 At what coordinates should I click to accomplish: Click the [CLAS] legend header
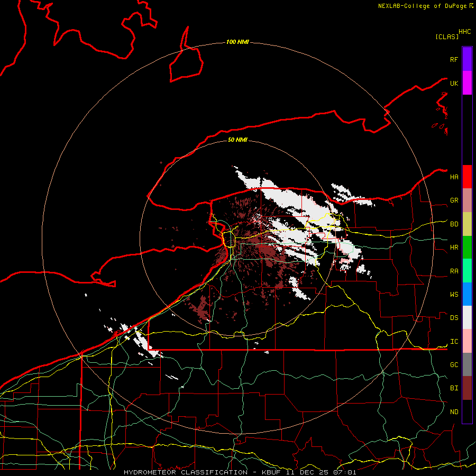click(447, 36)
